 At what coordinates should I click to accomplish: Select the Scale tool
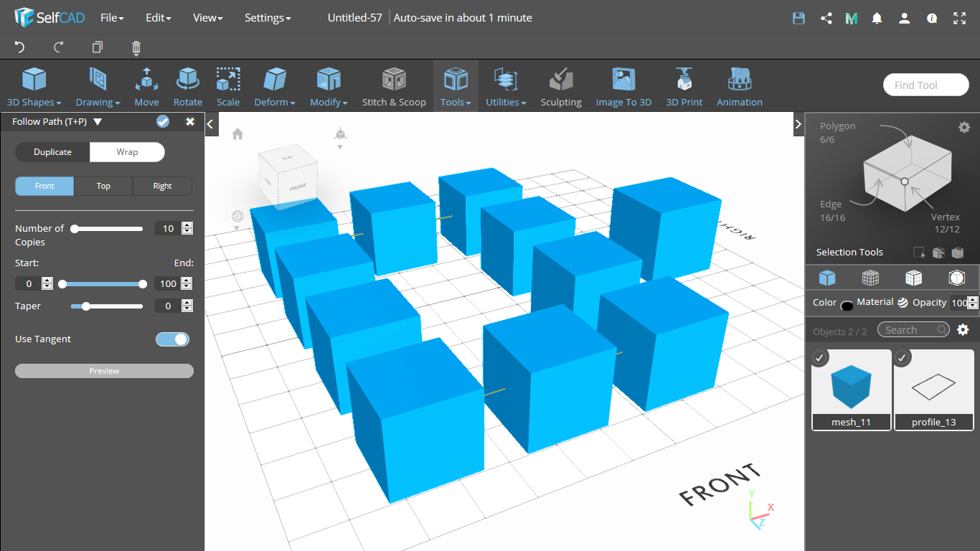(228, 87)
